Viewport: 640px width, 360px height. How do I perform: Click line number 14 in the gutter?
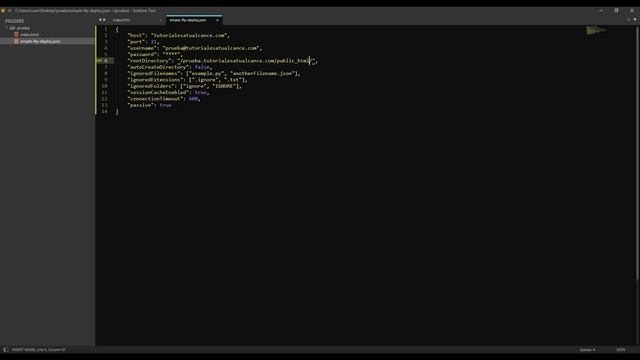104,111
